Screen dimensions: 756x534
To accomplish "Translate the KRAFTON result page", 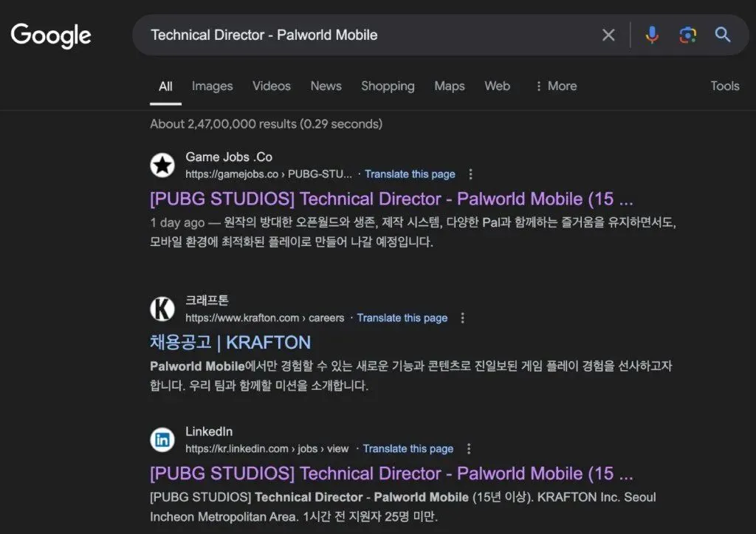I will [x=402, y=318].
